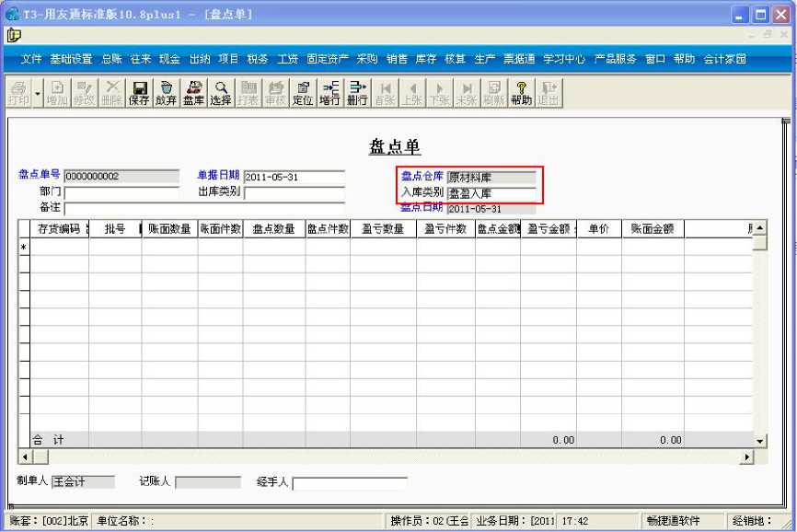Click the 入库类别 field showing 盘盈入库

[491, 193]
